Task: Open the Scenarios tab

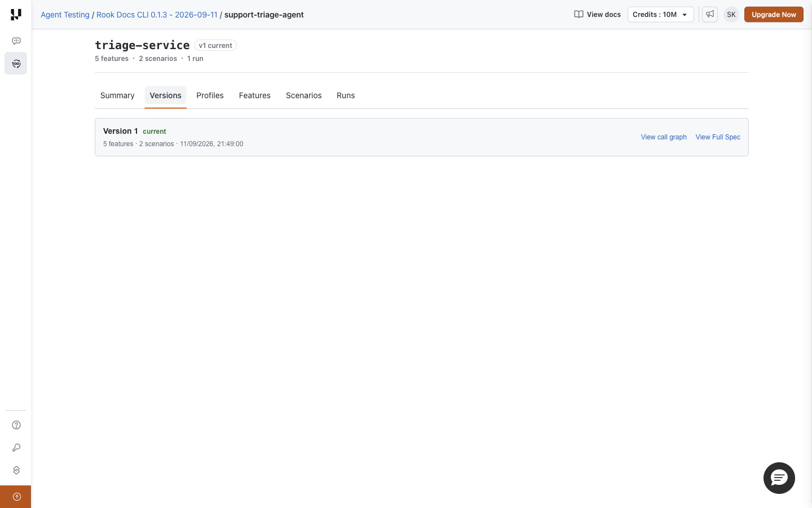Action: (304, 96)
